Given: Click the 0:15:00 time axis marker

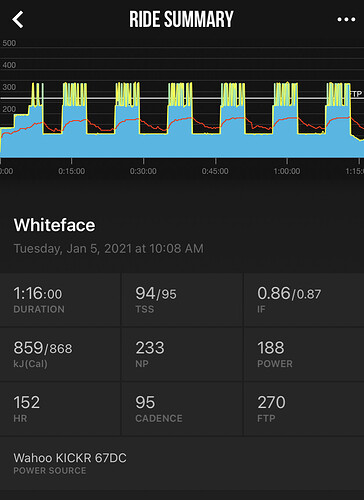Looking at the screenshot, I should 71,171.
